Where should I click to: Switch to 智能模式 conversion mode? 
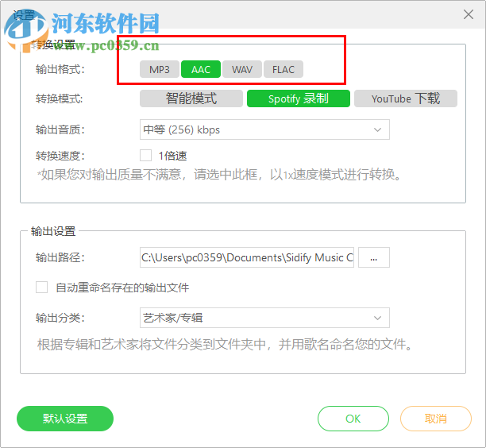pos(191,98)
